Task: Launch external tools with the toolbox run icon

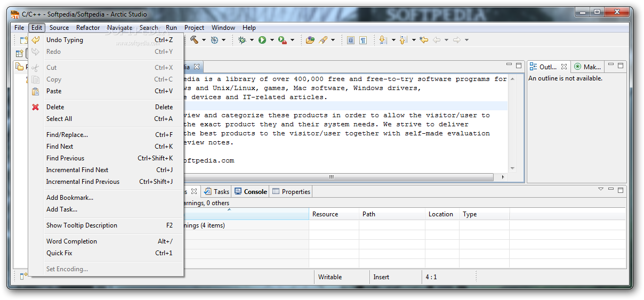Action: [283, 40]
